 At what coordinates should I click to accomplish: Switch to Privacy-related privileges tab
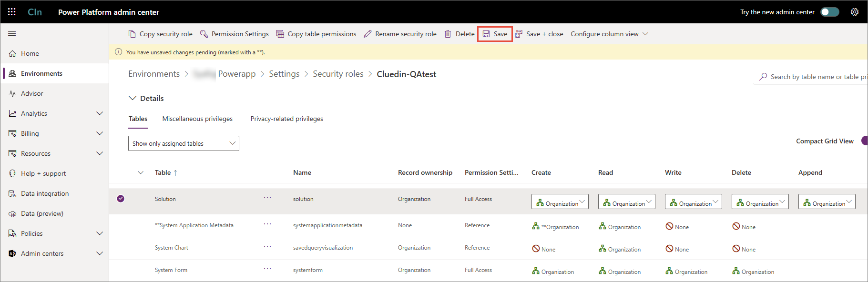tap(287, 119)
